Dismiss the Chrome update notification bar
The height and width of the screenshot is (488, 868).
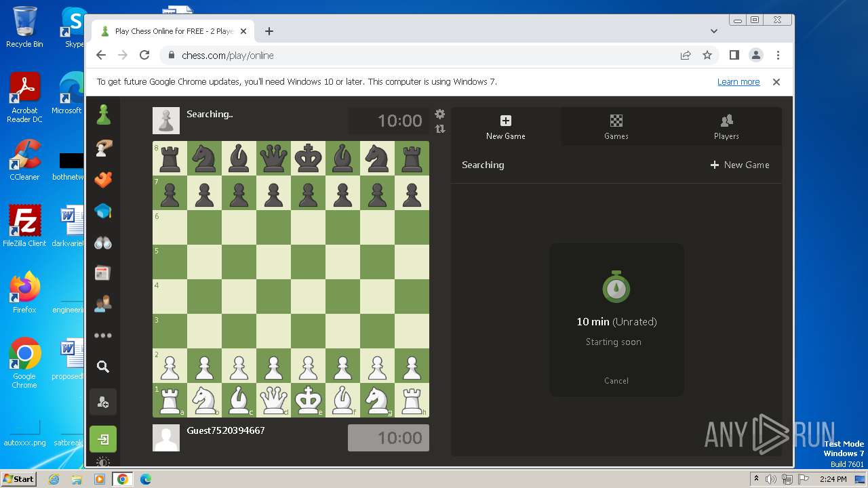(x=776, y=82)
